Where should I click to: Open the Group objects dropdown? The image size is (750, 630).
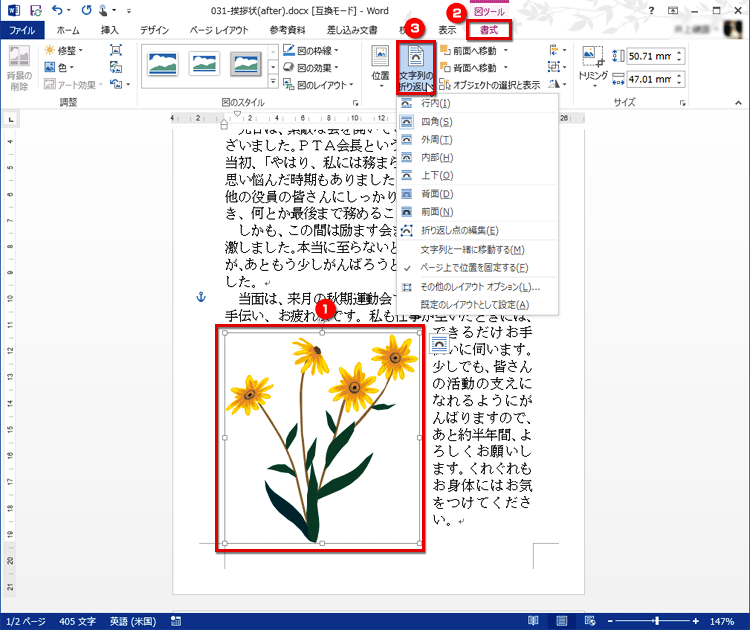point(558,67)
